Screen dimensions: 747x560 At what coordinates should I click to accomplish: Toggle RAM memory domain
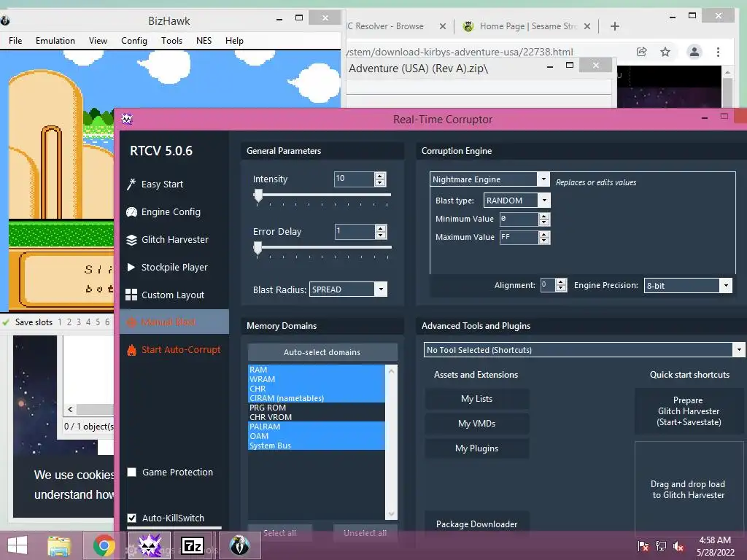point(317,370)
